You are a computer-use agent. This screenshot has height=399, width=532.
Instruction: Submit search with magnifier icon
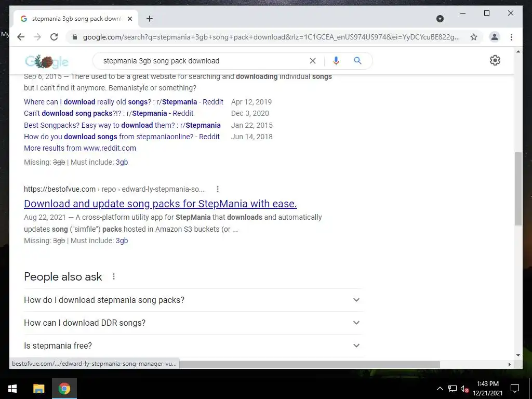pyautogui.click(x=357, y=61)
